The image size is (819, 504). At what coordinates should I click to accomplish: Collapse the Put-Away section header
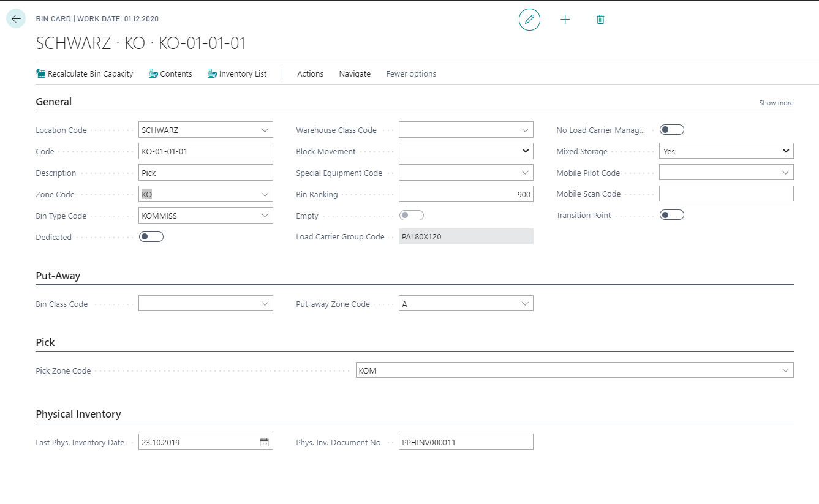click(x=58, y=276)
